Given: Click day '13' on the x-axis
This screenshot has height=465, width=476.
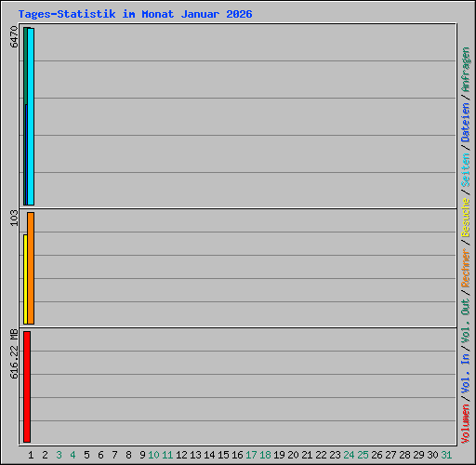Looking at the screenshot, I should pyautogui.click(x=195, y=455).
